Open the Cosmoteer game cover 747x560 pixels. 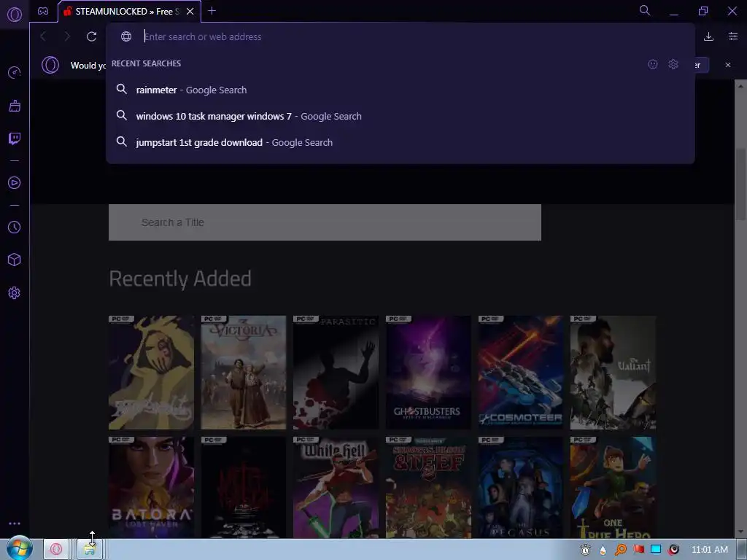[x=521, y=373]
